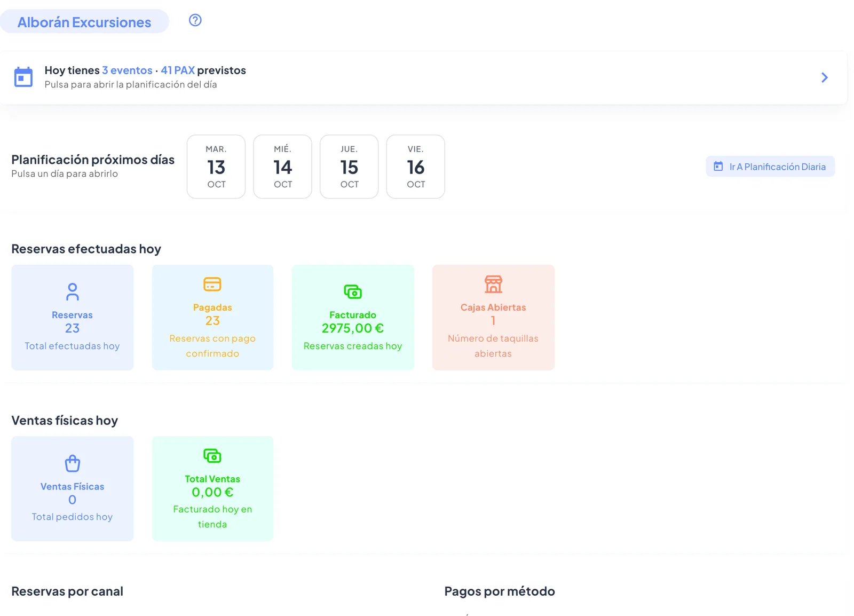Click the calendar icon in today's events banner
This screenshot has height=616, width=854.
(23, 77)
